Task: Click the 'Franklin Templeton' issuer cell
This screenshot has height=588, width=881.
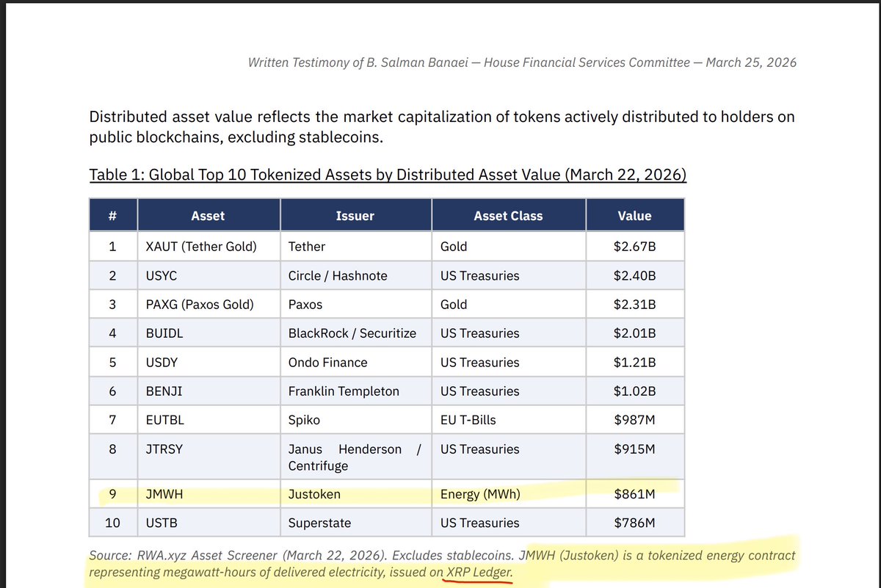Action: pyautogui.click(x=355, y=391)
